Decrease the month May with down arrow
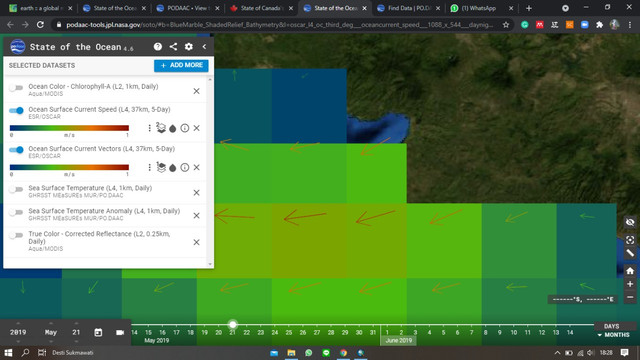 click(51, 341)
